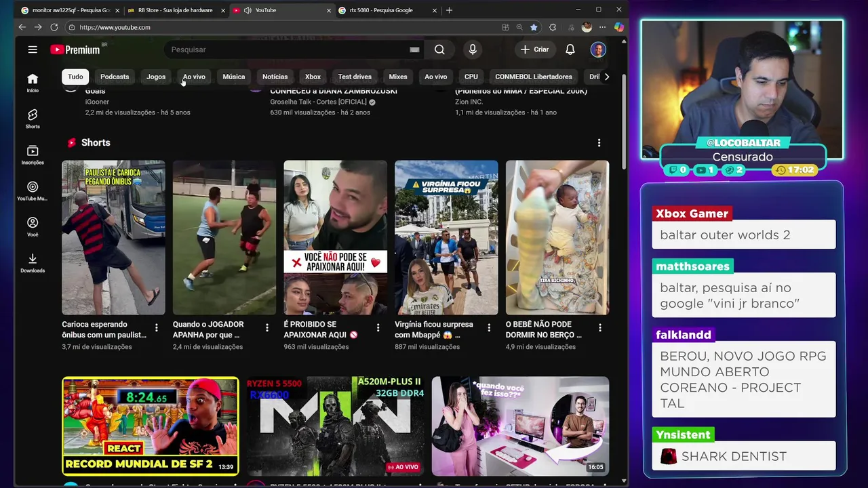Viewport: 868px width, 488px height.
Task: Open the browser settings ellipsis menu
Action: coord(602,27)
